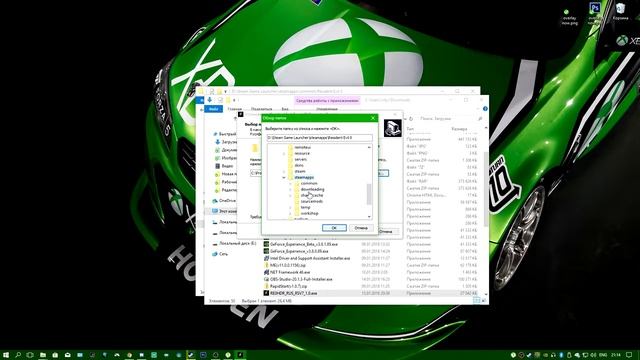Image resolution: width=640 pixels, height=360 pixels.
Task: Click the taskbar clock showing 21:14
Action: (616, 355)
